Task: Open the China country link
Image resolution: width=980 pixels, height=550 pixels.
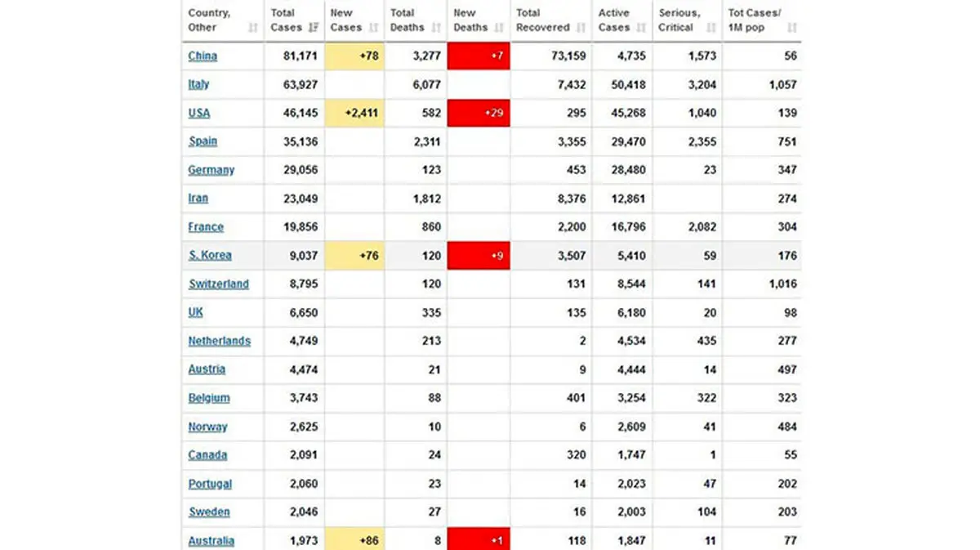Action: 203,56
